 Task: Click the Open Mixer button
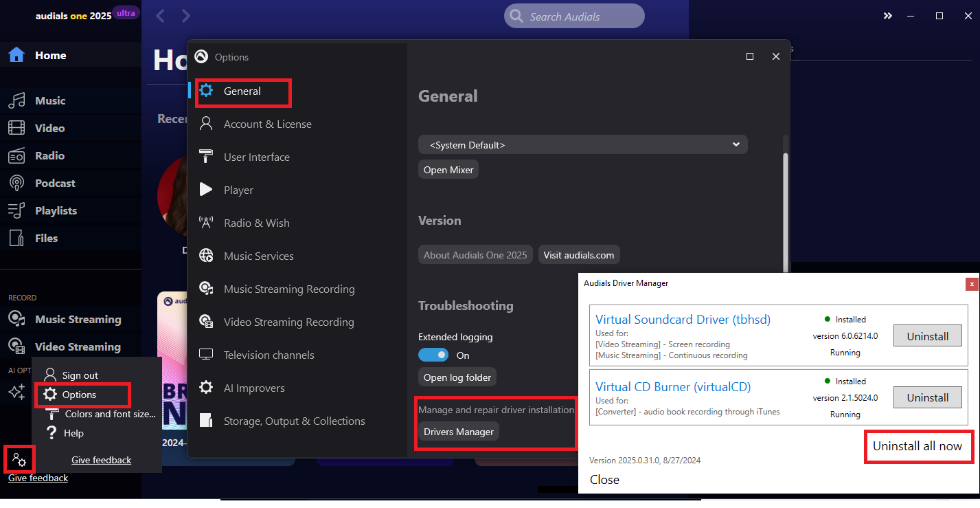[x=448, y=170]
